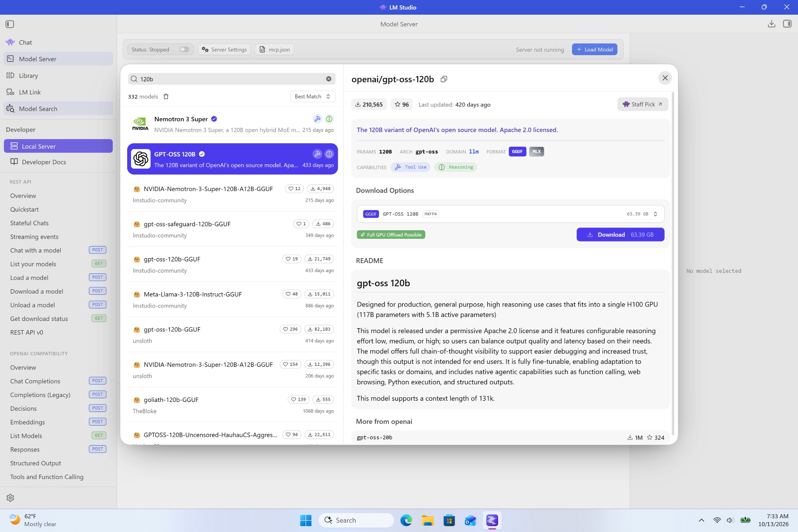Click the 96 stars badge
The width and height of the screenshot is (798, 532).
tap(402, 104)
